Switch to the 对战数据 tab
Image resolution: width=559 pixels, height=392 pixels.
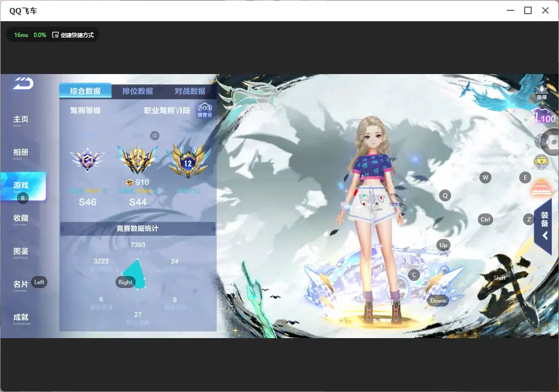190,91
